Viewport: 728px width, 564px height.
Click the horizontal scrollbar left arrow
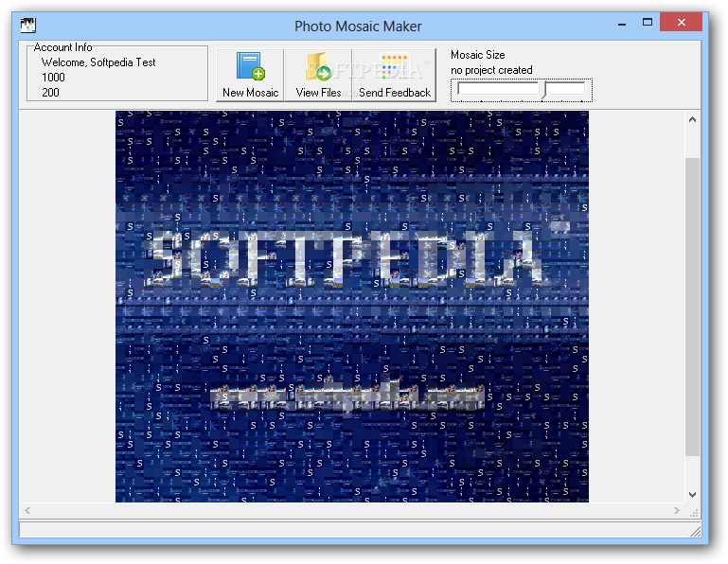click(27, 511)
